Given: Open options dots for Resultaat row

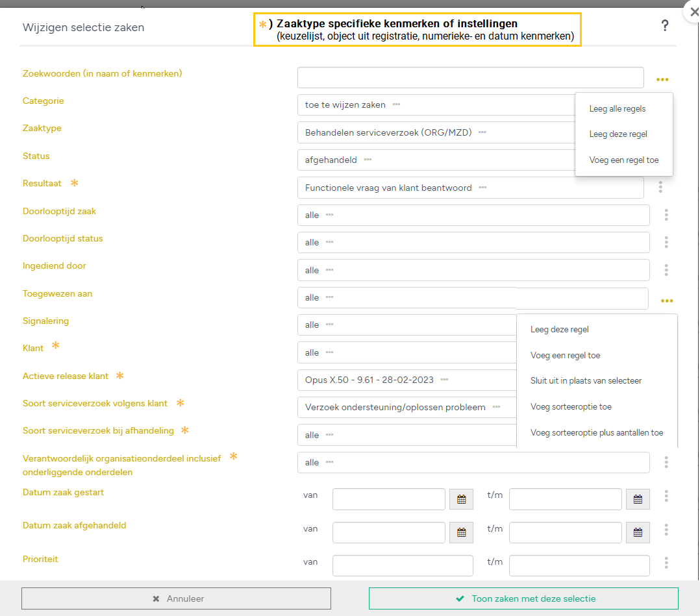Looking at the screenshot, I should (660, 187).
